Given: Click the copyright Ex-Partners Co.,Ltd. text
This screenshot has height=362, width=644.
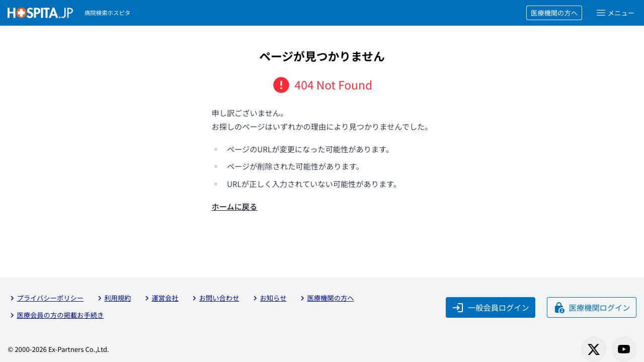Looking at the screenshot, I should pos(58,349).
